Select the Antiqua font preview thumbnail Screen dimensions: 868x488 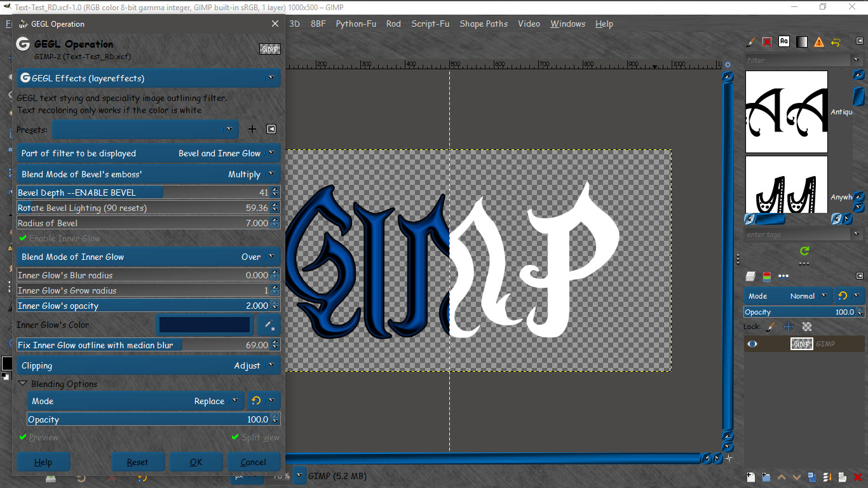pyautogui.click(x=787, y=112)
